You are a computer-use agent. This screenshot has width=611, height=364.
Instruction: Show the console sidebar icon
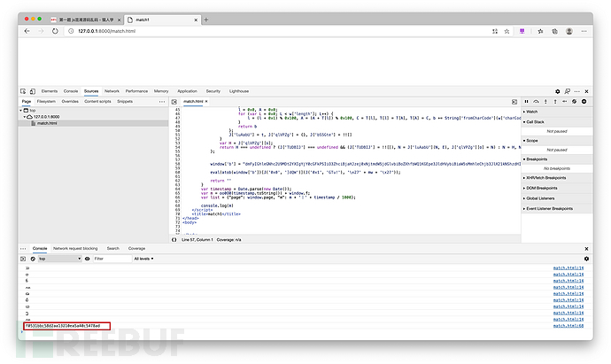click(x=23, y=259)
